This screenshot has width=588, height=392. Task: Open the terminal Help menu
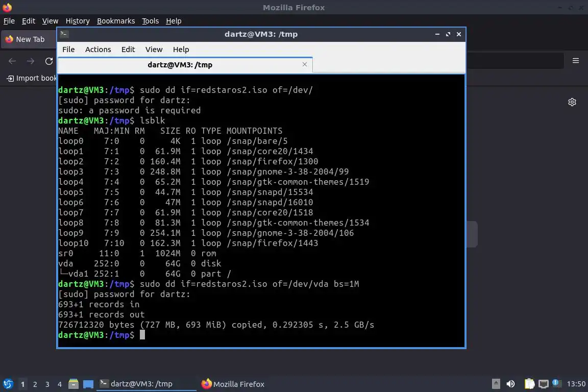(181, 50)
